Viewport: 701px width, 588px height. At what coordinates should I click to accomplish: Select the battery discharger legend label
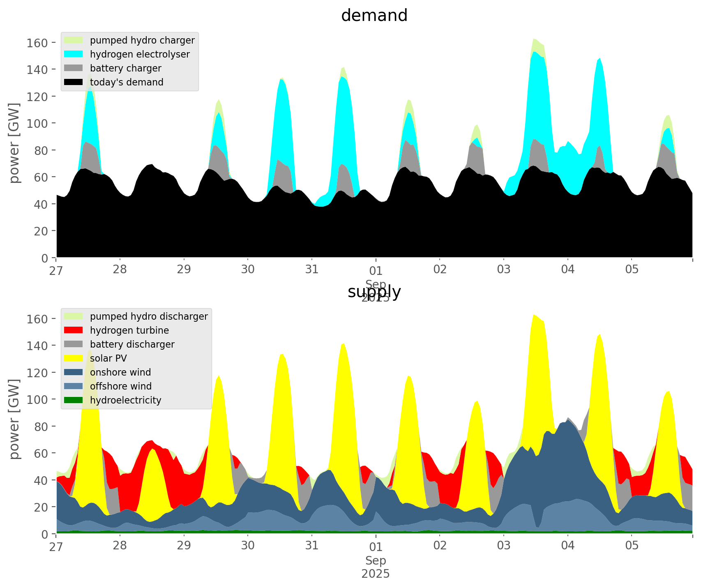132,344
